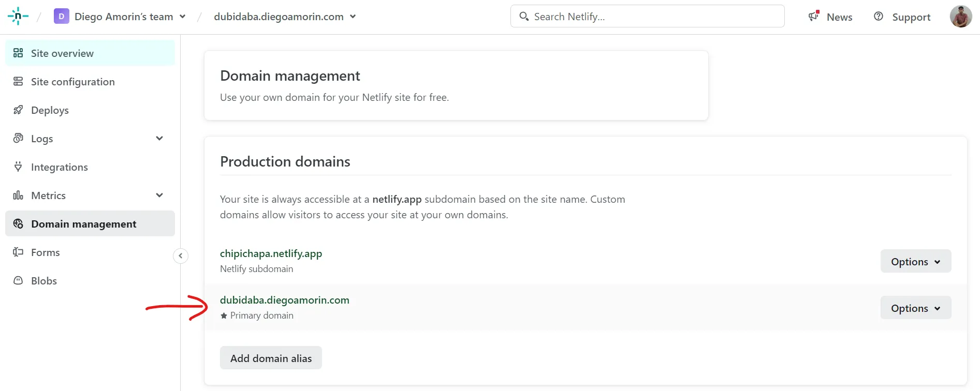This screenshot has height=391, width=980.
Task: Select Domain management in sidebar
Action: point(90,223)
